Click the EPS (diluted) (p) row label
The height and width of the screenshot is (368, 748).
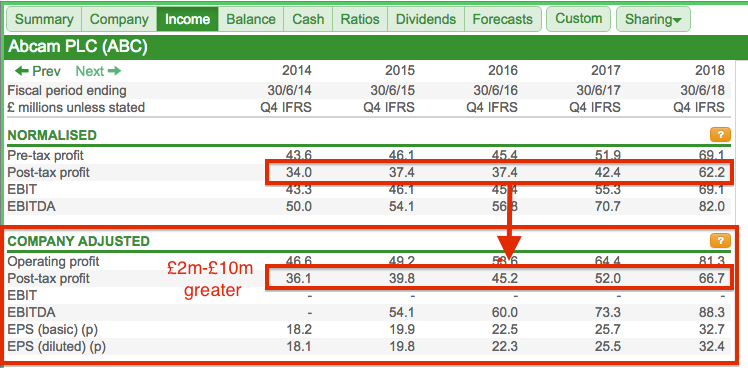click(57, 347)
